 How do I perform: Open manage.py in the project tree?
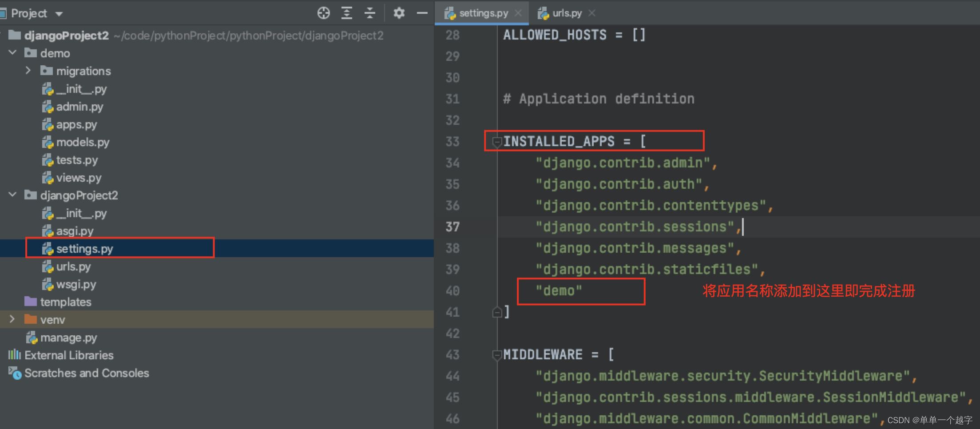tap(62, 338)
